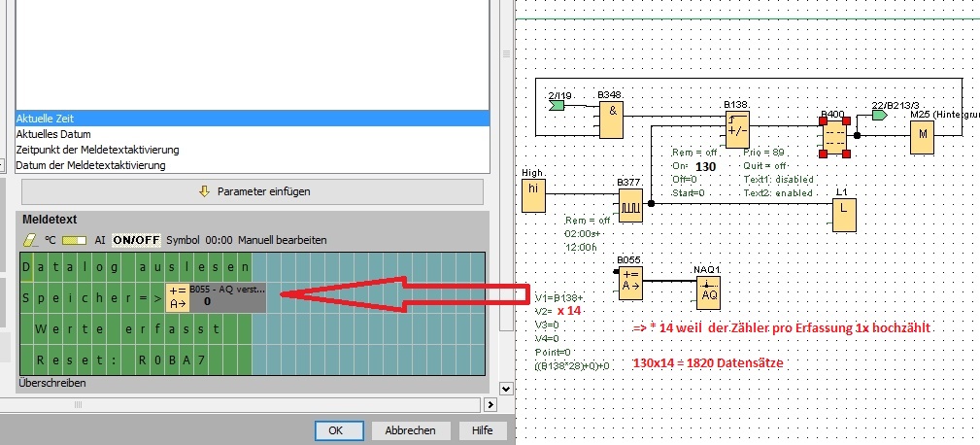Click the eraser icon in Meldetext toolbar
This screenshot has width=980, height=445.
click(x=29, y=239)
